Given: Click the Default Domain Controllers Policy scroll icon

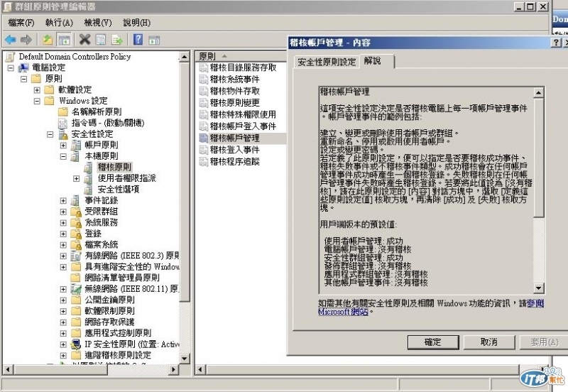Looking at the screenshot, I should (11, 57).
